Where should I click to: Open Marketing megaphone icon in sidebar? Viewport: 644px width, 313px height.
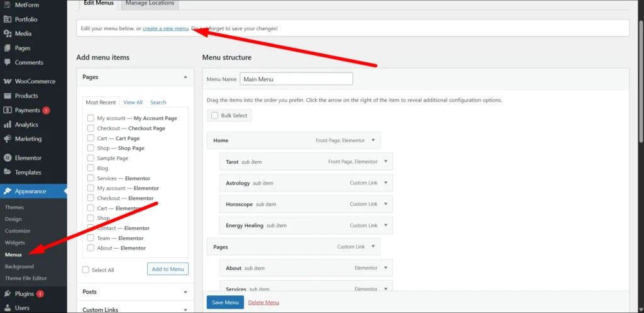(x=8, y=139)
